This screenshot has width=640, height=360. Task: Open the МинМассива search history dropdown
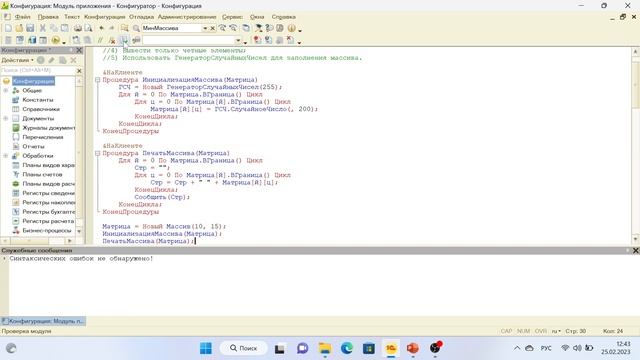[205, 28]
